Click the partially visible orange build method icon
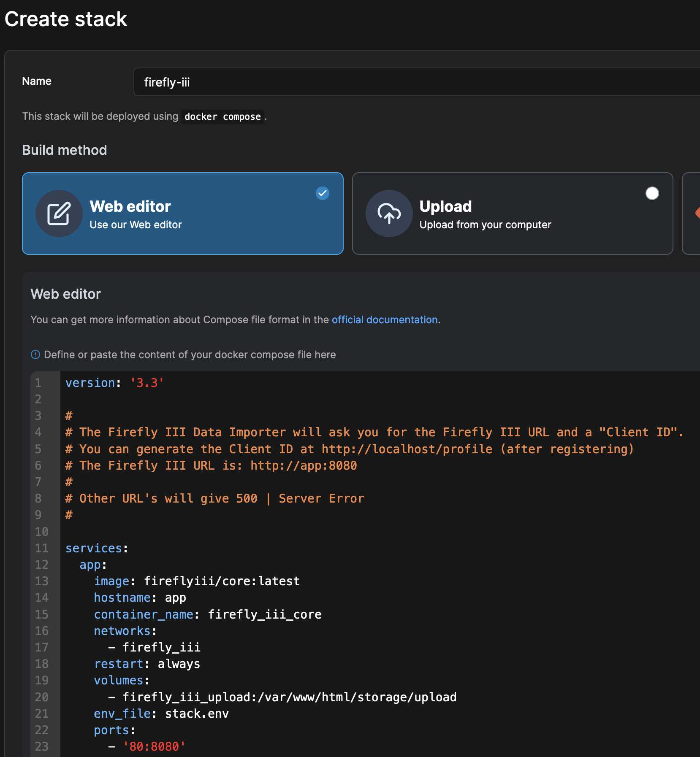 697,213
